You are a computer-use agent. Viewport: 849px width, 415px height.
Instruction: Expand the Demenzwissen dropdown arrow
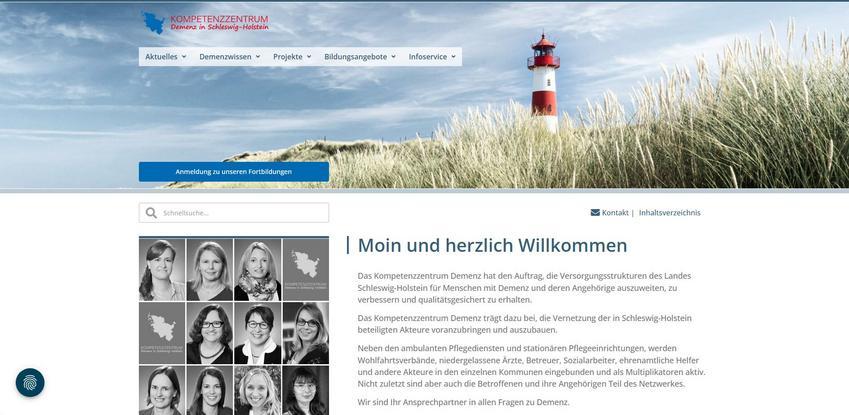[x=258, y=57]
